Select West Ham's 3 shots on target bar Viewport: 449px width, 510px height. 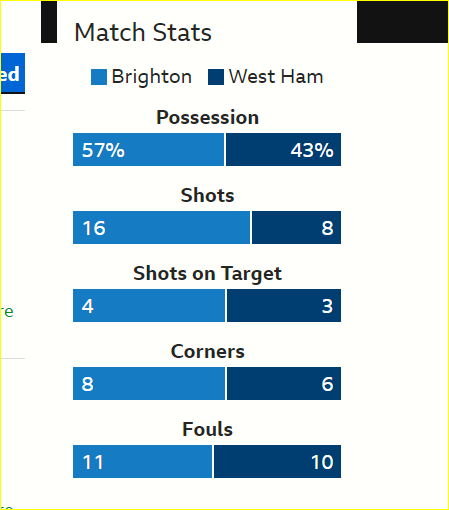[x=284, y=305]
